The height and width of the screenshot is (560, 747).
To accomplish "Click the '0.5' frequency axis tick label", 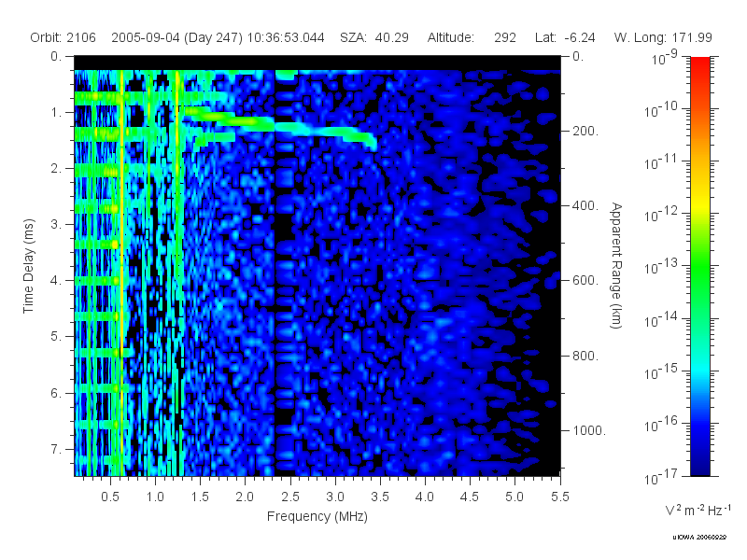I will tap(110, 497).
